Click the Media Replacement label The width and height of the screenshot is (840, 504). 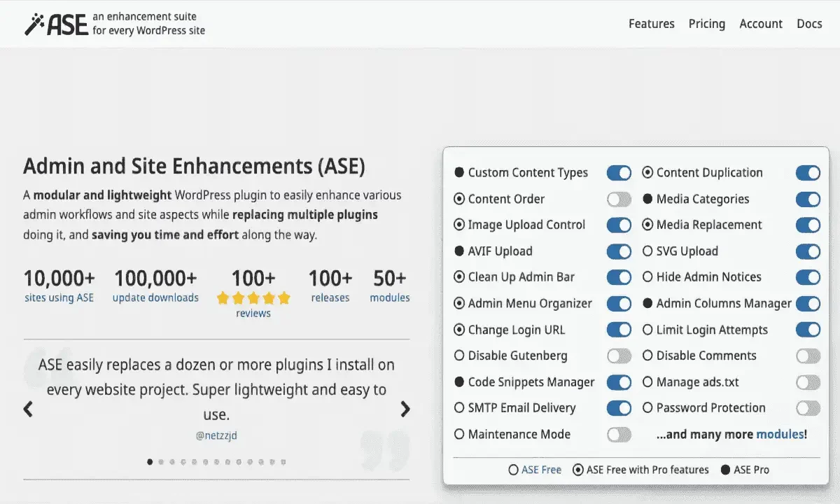coord(709,225)
